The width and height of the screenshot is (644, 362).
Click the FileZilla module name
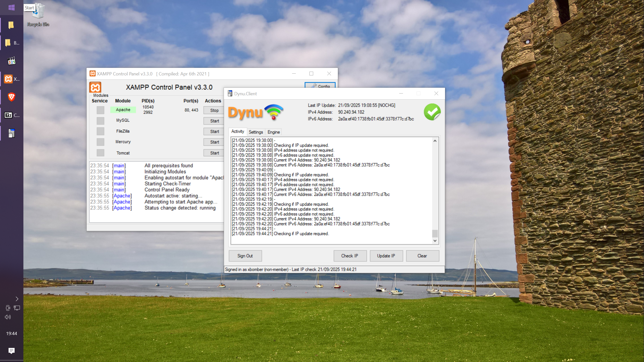[x=123, y=131]
